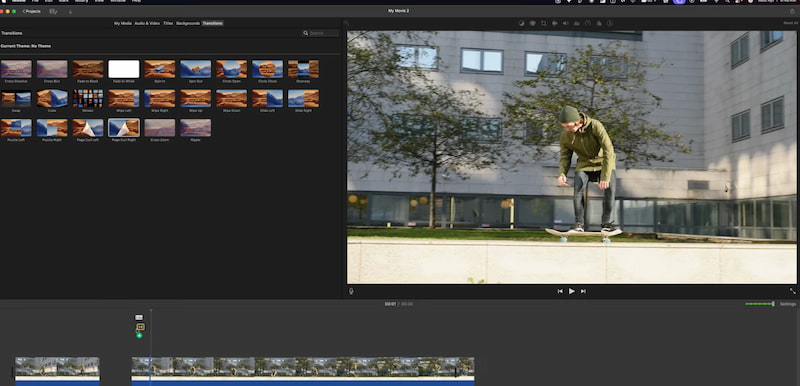
Task: Adjust the timeline zoom slider
Action: coord(760,304)
